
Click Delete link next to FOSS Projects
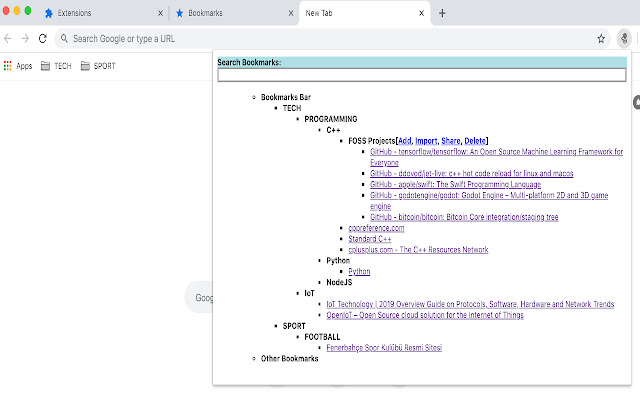475,141
